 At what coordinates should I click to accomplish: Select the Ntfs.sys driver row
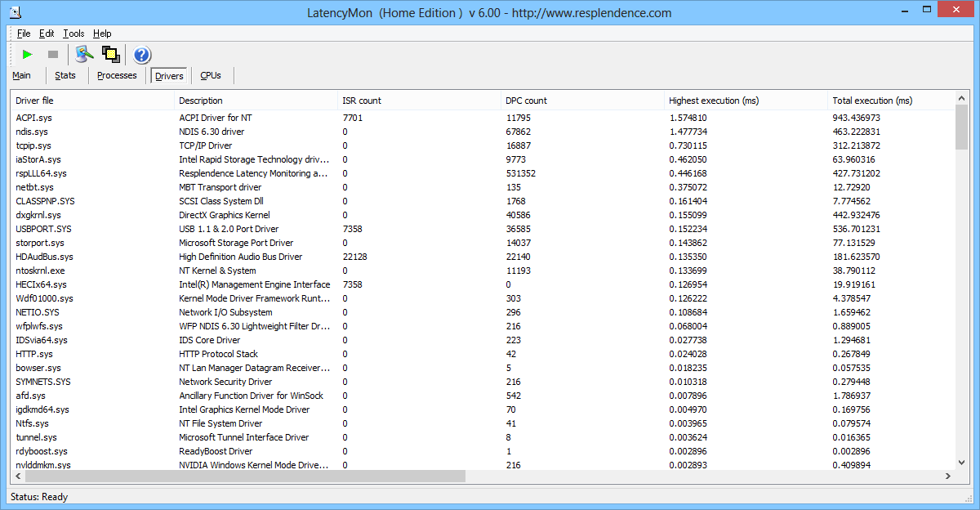[483, 423]
